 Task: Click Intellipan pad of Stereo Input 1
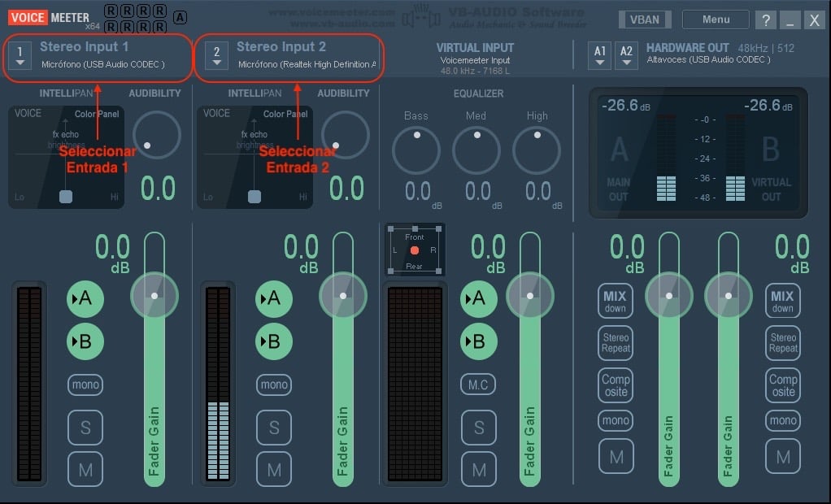(x=66, y=157)
